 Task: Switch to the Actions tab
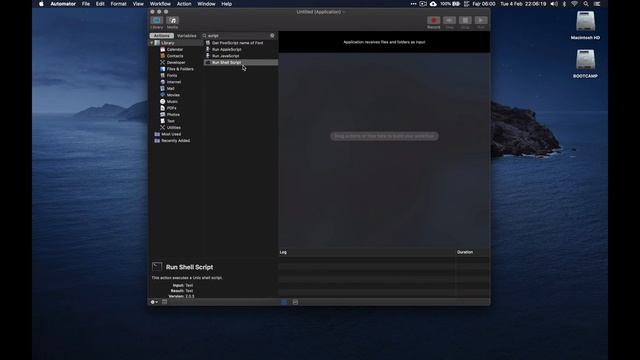[x=162, y=36]
